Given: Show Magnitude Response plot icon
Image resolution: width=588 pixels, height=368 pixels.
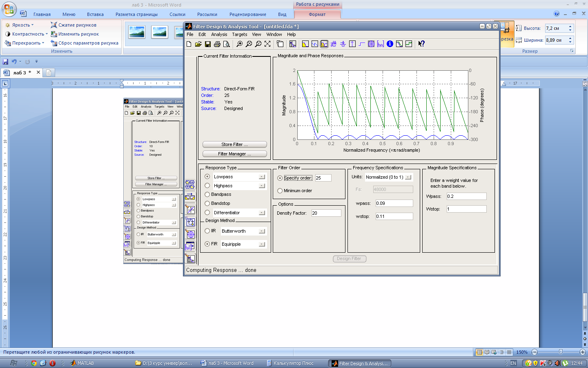Looking at the screenshot, I should [x=305, y=44].
